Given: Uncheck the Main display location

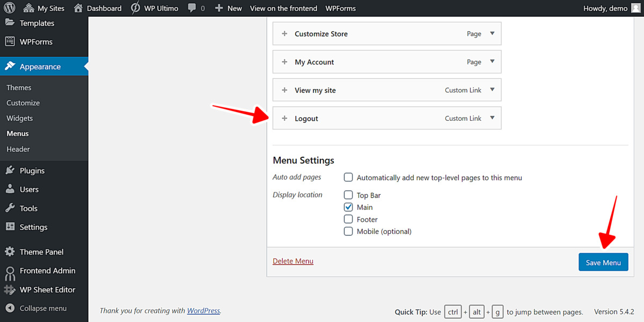Looking at the screenshot, I should (348, 207).
